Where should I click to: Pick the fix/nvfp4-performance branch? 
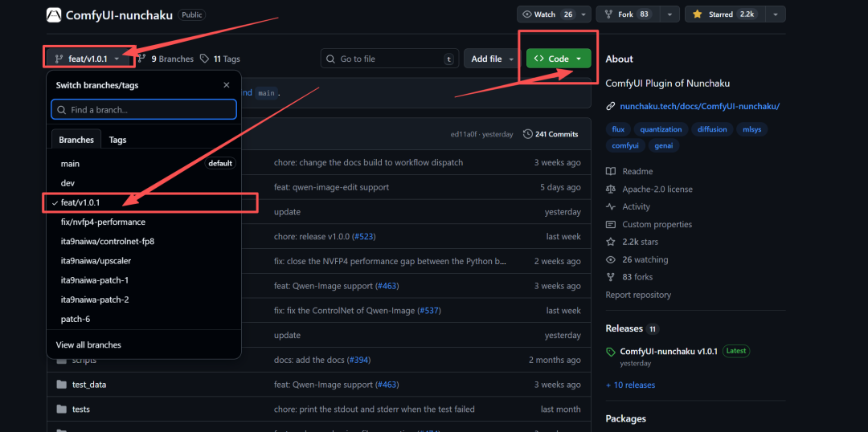(x=144, y=222)
